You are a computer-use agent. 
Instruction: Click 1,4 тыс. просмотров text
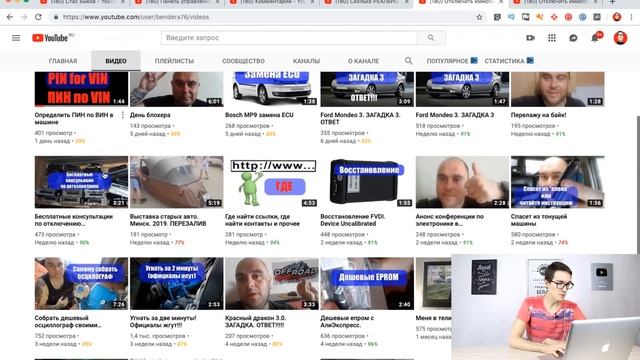tap(157, 336)
